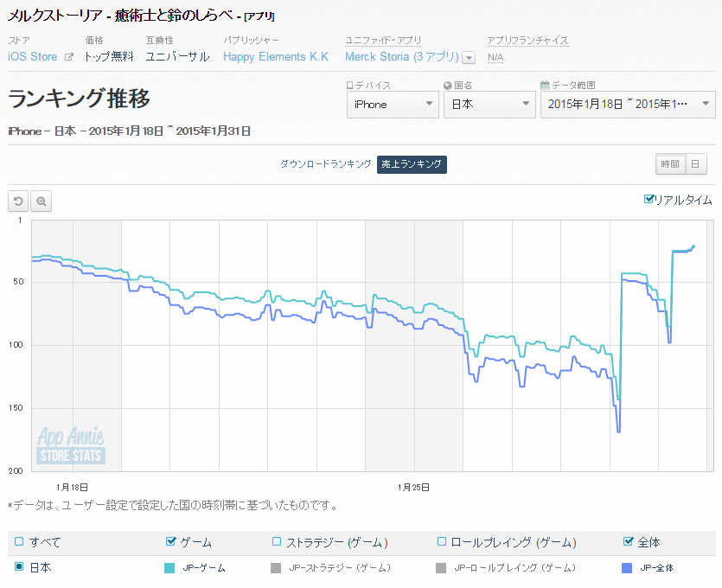Open the iPhone device dropdown
The height and width of the screenshot is (588, 722).
(393, 105)
